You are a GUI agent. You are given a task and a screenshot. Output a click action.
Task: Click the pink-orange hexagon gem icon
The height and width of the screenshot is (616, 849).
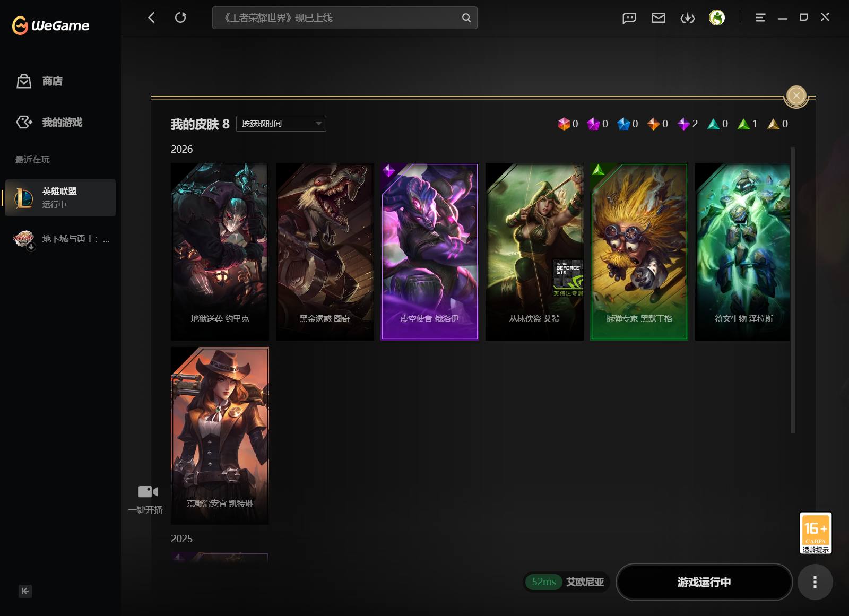click(564, 124)
